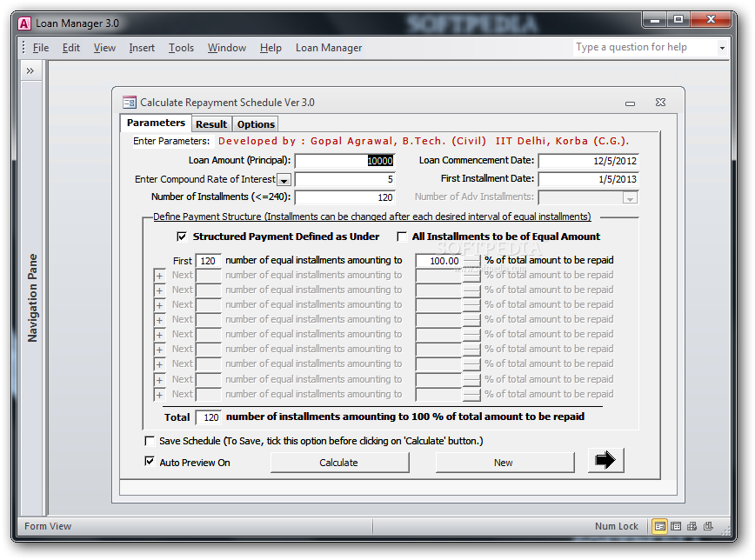Screen dimensions: 755x560
Task: Click the Developed by Gopal Agrawal text
Action: click(424, 141)
